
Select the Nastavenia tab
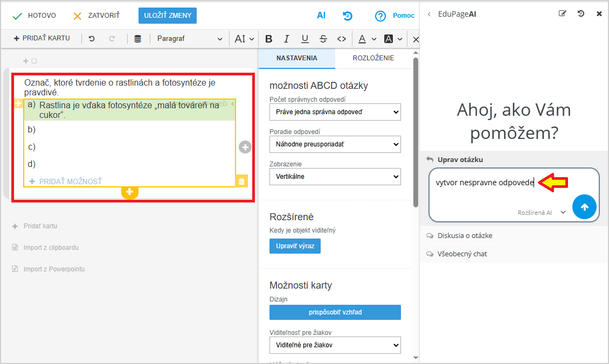296,58
